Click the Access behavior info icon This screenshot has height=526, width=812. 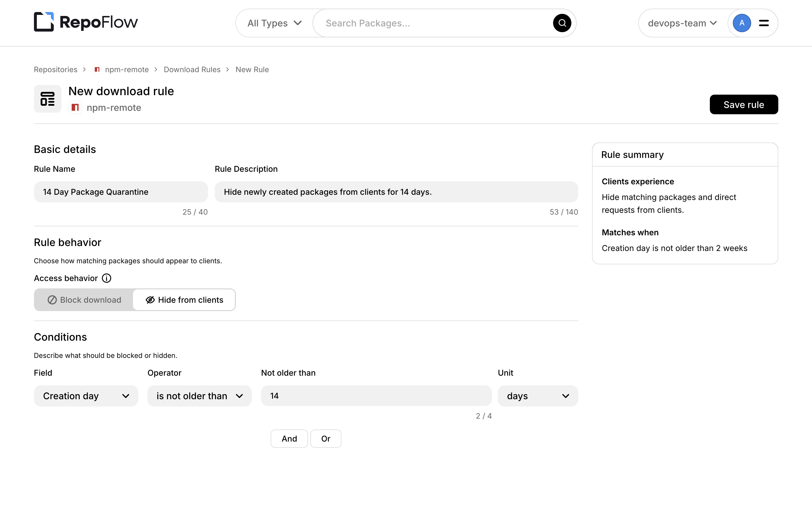[x=106, y=278]
